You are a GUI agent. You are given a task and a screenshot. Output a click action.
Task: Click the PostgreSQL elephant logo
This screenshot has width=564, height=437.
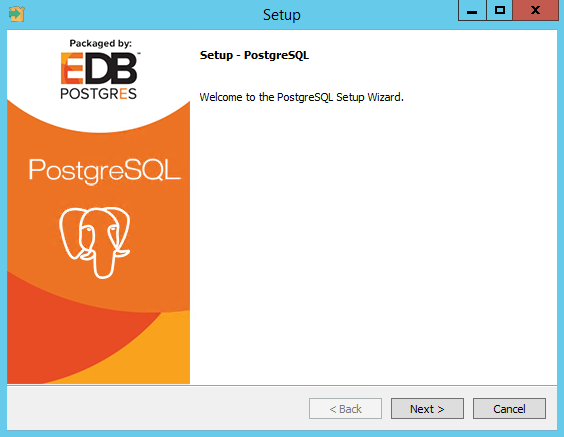point(95,242)
